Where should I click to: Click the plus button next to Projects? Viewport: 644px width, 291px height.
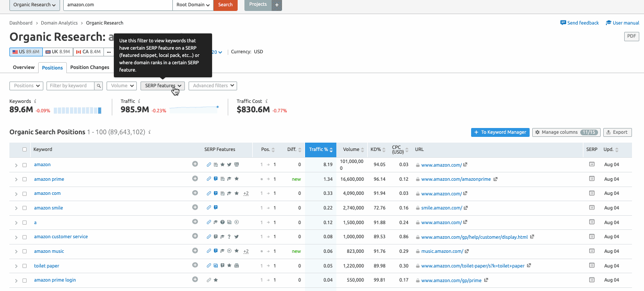(277, 5)
